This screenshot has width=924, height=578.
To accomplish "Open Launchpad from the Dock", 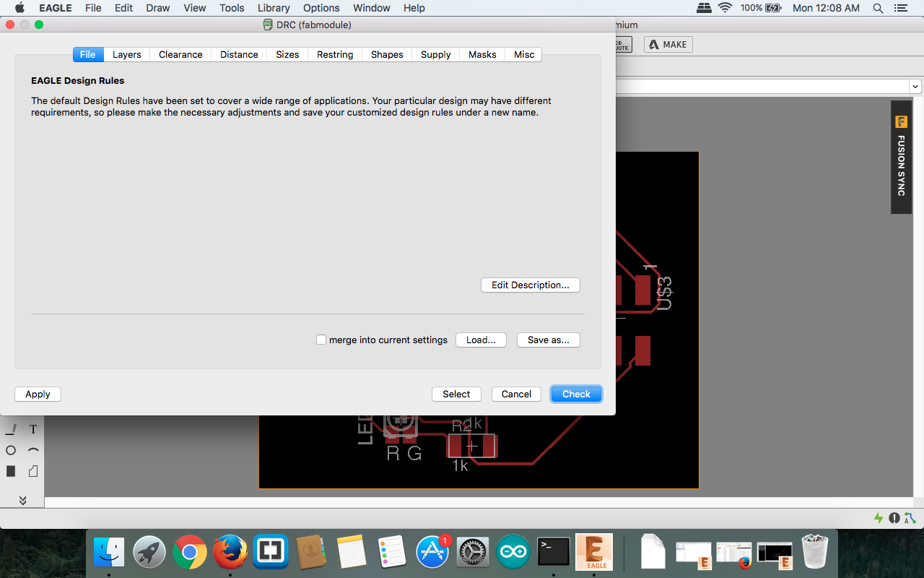I will 149,553.
